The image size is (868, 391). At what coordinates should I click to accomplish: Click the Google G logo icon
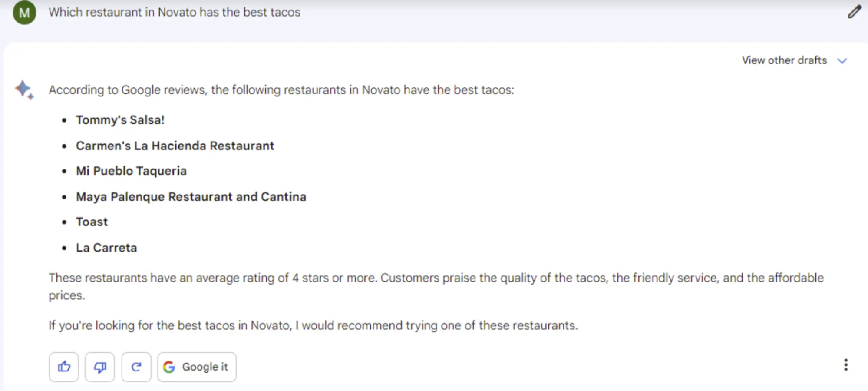click(x=170, y=367)
